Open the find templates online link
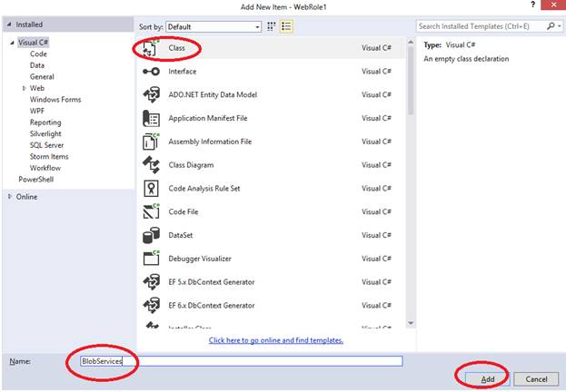The image size is (566, 392). point(276,340)
